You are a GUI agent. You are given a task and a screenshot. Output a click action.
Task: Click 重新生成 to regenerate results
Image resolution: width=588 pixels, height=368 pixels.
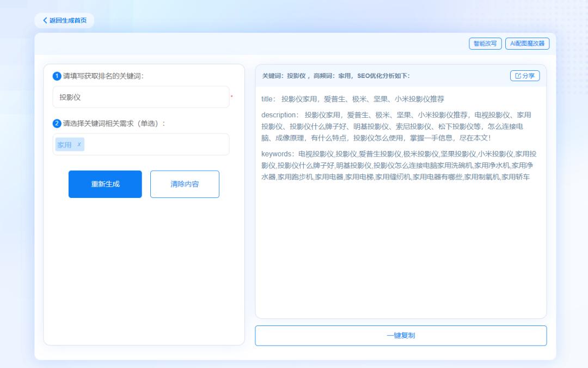105,184
